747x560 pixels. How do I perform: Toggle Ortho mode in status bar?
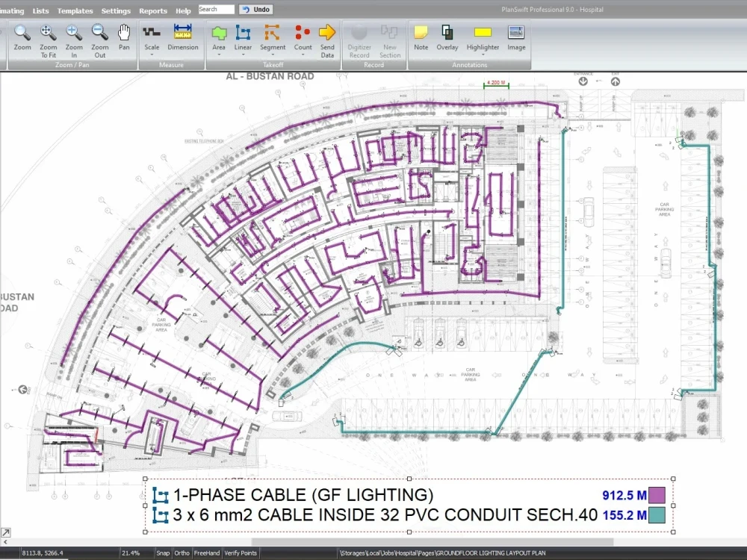click(x=182, y=553)
